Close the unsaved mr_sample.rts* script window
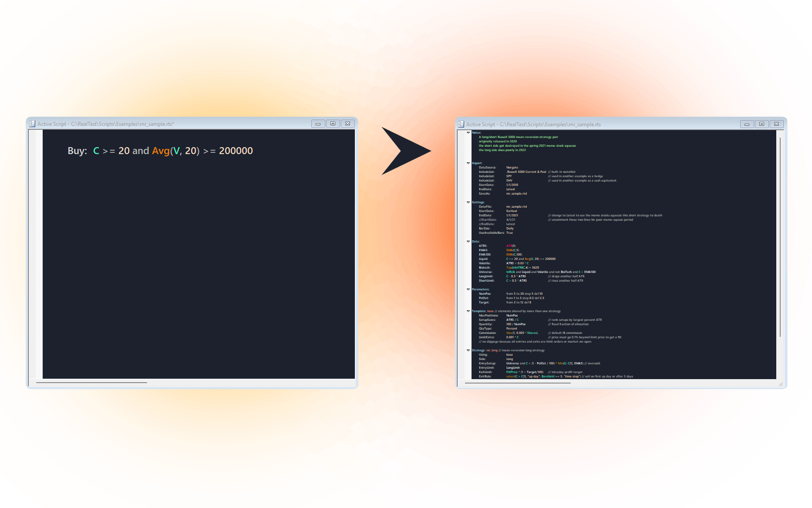 (x=348, y=124)
